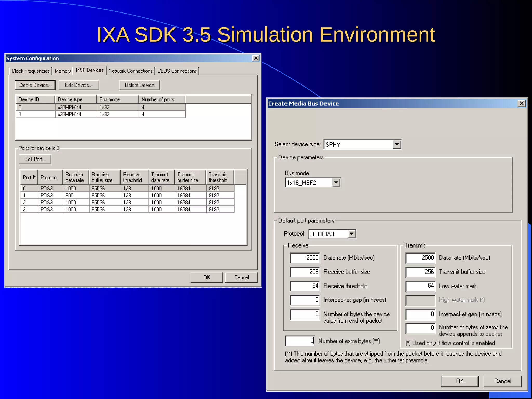Switch to the Clock Frequencies tab
The height and width of the screenshot is (399, 532).
31,71
